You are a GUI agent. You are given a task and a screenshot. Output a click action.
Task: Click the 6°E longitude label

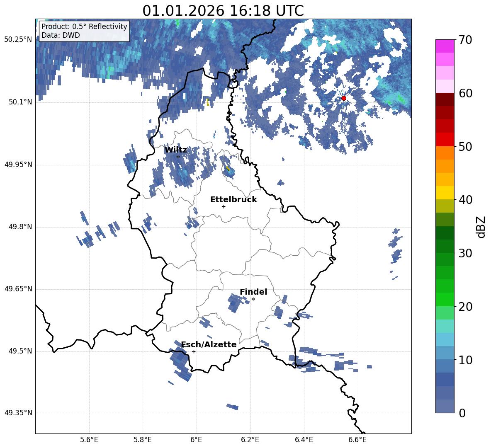[x=196, y=440]
